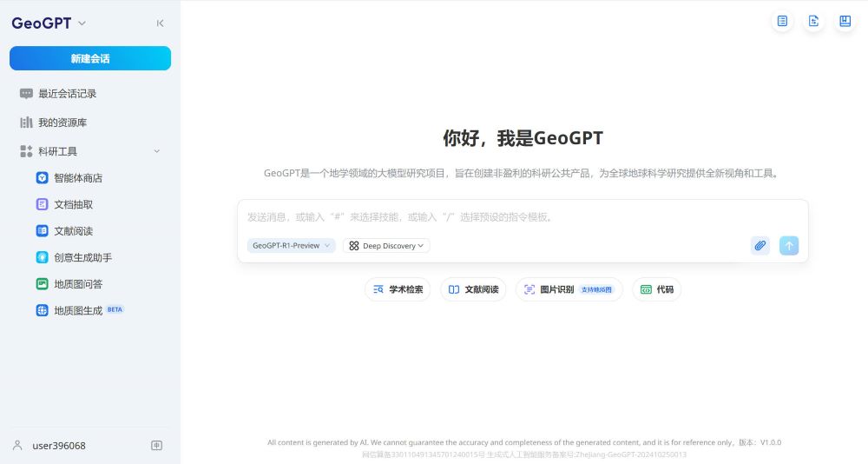Select the 学术检索 quick action

click(398, 289)
